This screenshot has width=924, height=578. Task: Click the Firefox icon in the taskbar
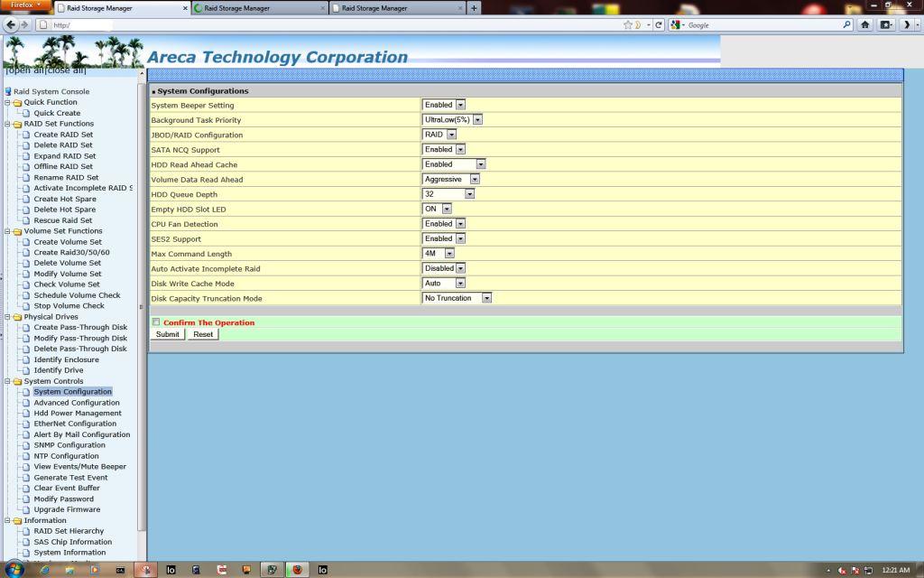(x=297, y=570)
